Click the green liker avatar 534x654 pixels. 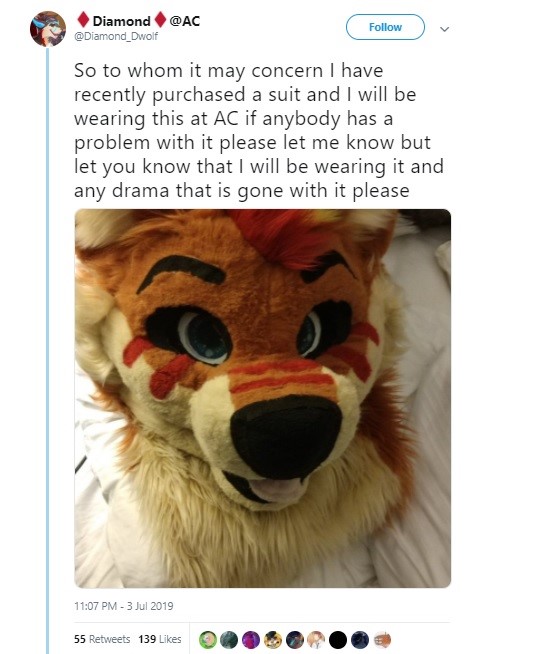pos(207,639)
